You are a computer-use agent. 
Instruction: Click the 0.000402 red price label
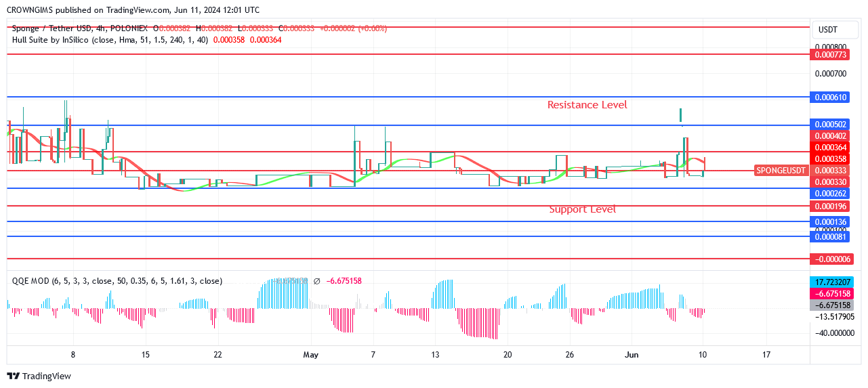pyautogui.click(x=831, y=136)
